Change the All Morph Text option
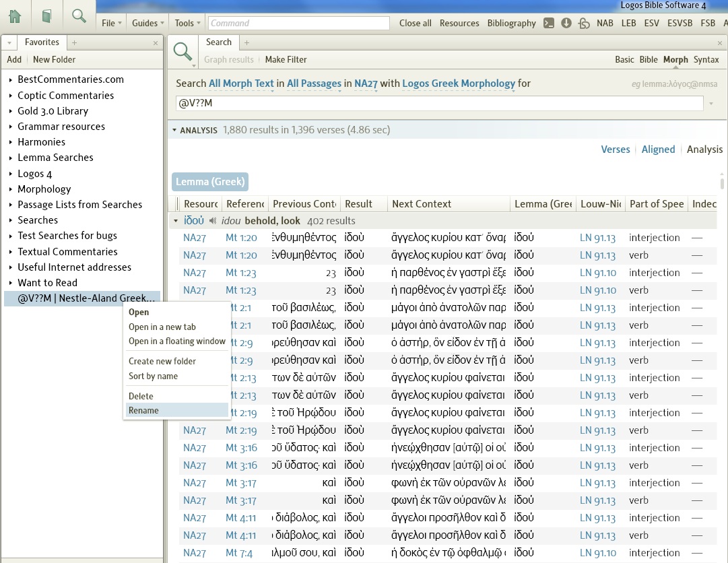This screenshot has width=728, height=563. [241, 84]
